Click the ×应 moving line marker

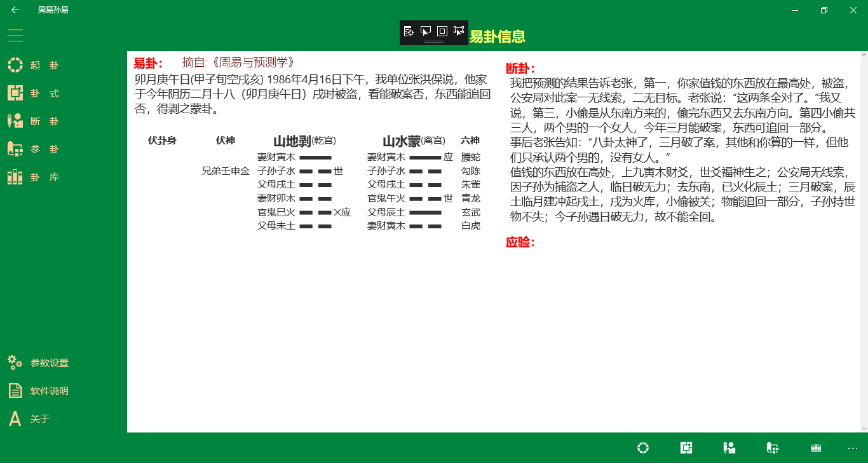[342, 212]
